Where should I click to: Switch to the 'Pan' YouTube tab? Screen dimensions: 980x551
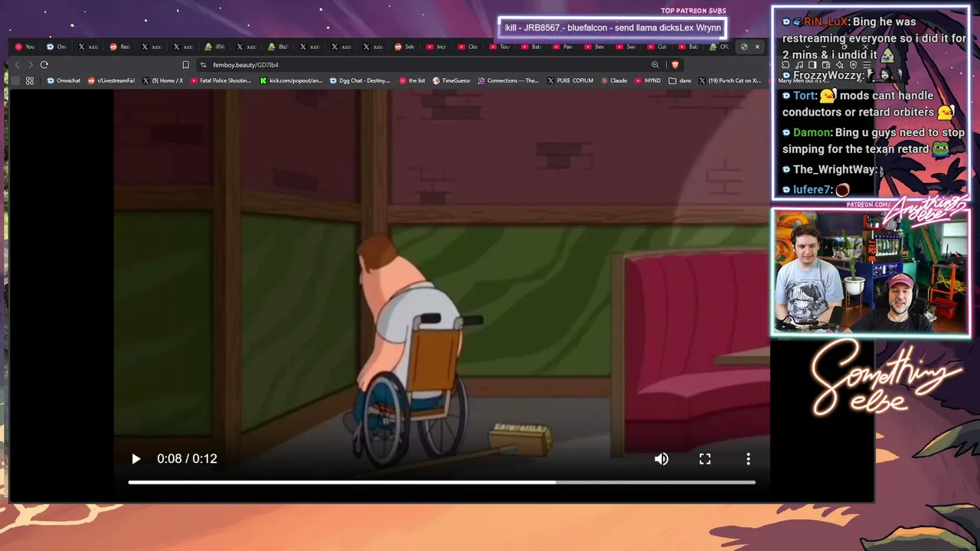[562, 47]
